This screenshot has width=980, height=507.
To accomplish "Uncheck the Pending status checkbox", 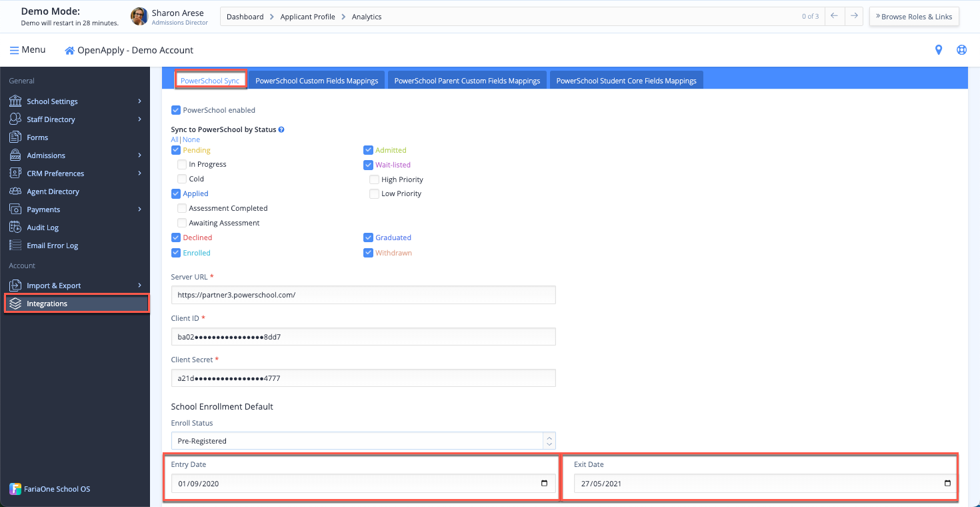I will pos(176,150).
